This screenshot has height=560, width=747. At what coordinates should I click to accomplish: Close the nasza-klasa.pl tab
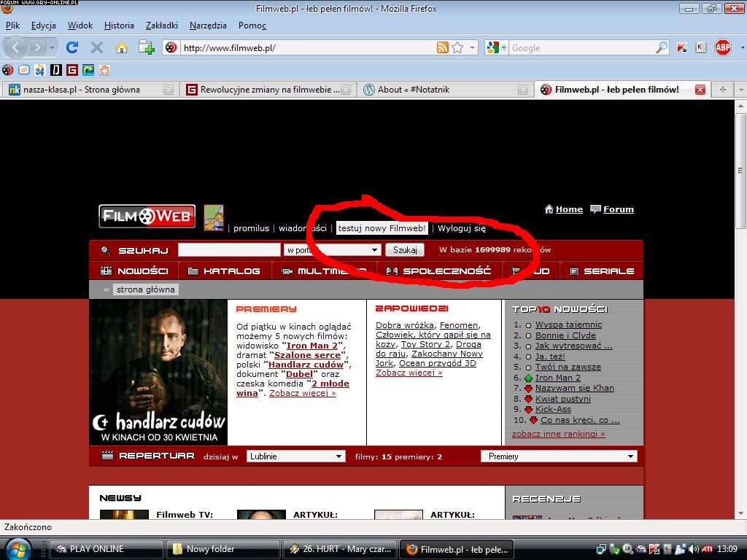pos(169,90)
